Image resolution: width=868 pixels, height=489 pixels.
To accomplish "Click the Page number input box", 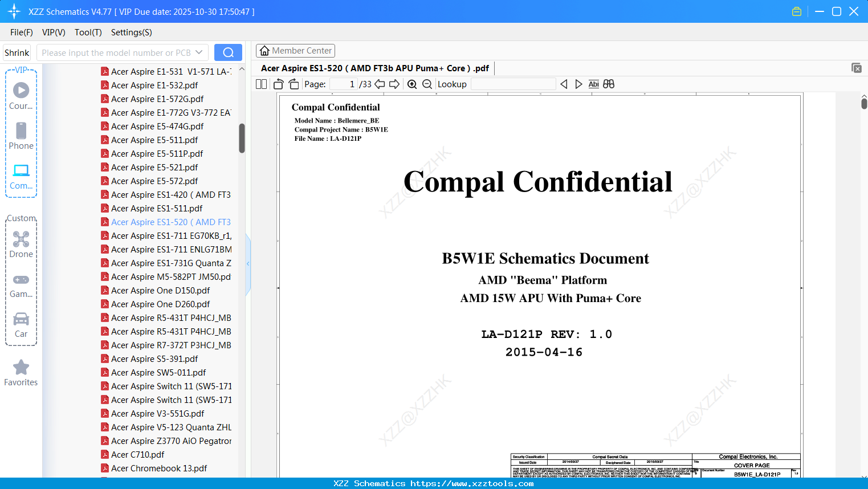I will 343,84.
